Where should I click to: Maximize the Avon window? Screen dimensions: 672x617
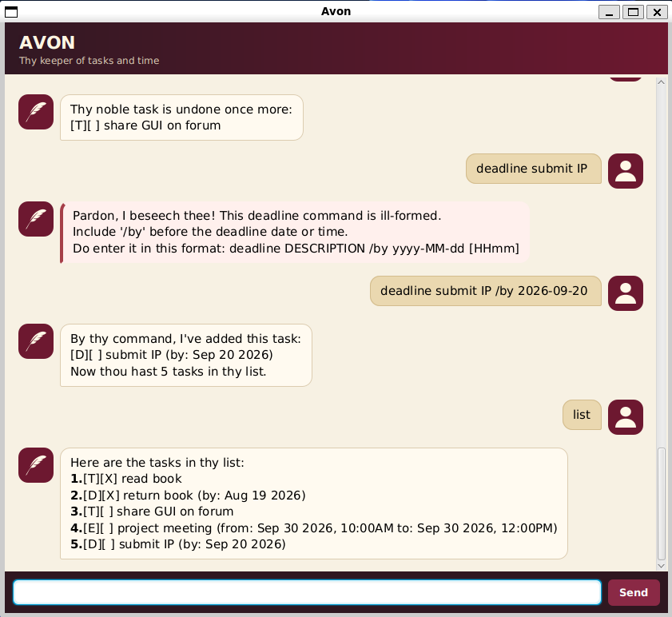[633, 11]
